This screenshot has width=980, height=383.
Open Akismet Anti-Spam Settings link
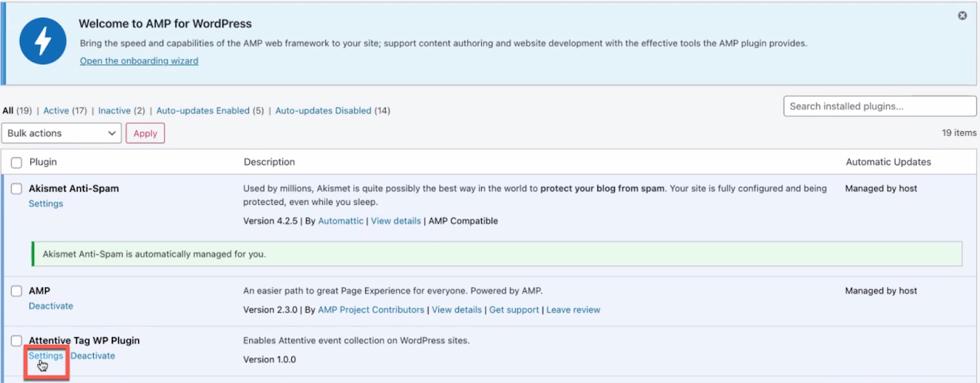[46, 204]
